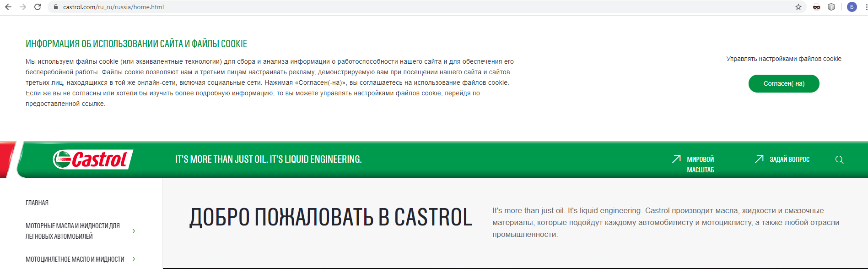The image size is (868, 269).
Task: Select Главная in the side menu
Action: (x=37, y=203)
